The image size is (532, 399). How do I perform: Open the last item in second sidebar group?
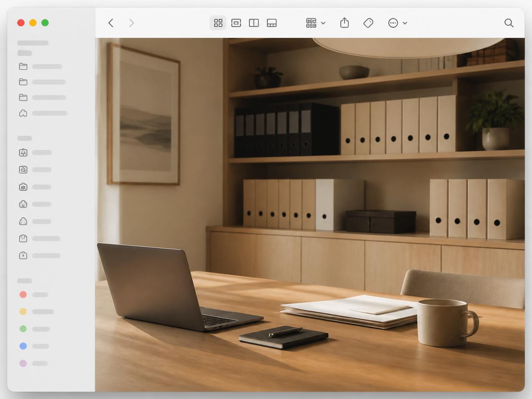(x=39, y=256)
